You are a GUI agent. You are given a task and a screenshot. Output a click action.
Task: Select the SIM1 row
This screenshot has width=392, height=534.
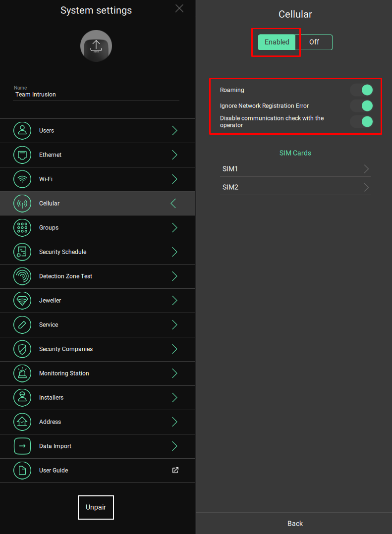click(295, 169)
